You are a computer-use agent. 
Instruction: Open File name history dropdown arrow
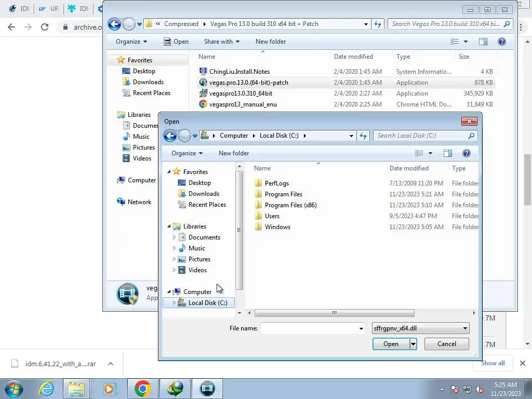[x=361, y=328]
